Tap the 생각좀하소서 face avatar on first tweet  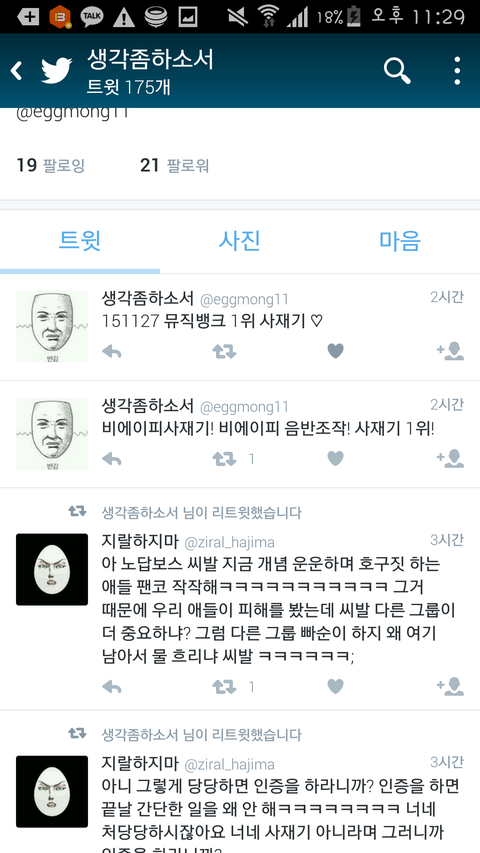(x=52, y=326)
